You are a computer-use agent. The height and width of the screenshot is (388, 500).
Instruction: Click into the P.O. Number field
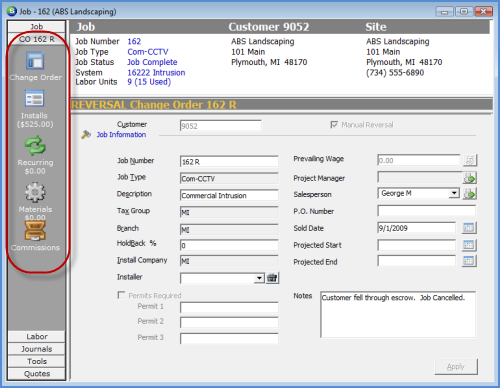pos(426,211)
